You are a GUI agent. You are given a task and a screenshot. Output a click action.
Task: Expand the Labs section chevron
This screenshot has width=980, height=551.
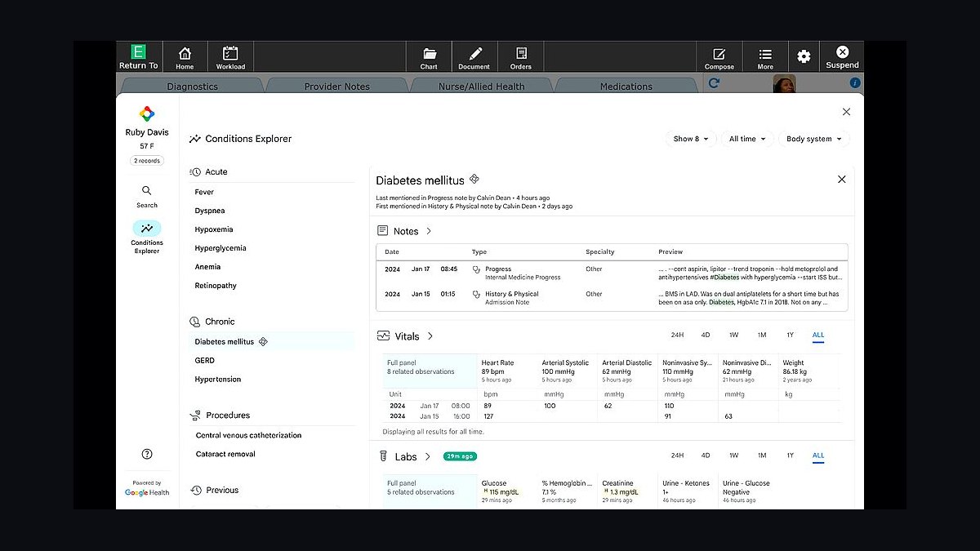(x=427, y=456)
